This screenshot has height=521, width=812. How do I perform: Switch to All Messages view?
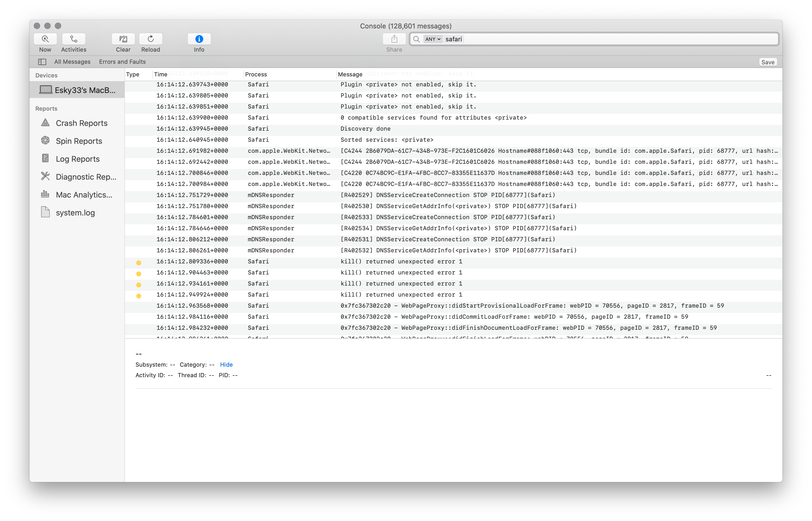tap(72, 62)
